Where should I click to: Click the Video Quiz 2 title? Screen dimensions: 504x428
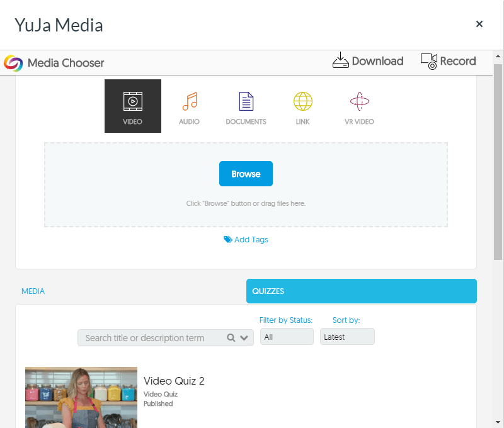[x=174, y=381]
